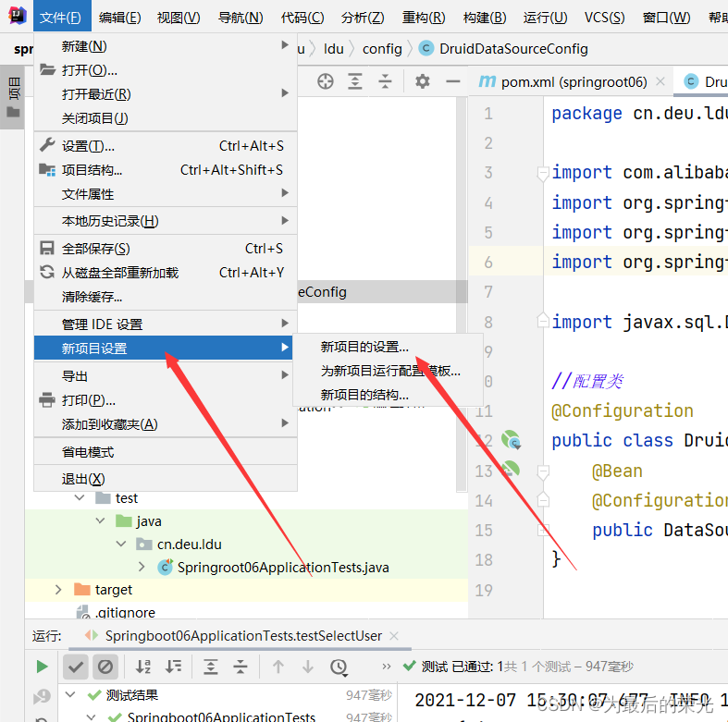Click the locate-in-project crosshair icon
Image resolution: width=728 pixels, height=722 pixels.
tap(325, 81)
